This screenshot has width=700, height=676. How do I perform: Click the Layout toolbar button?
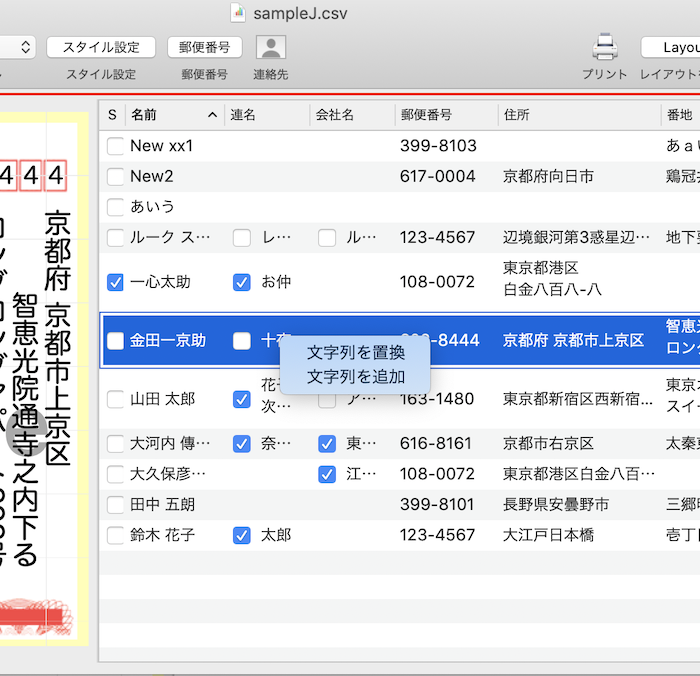[671, 47]
